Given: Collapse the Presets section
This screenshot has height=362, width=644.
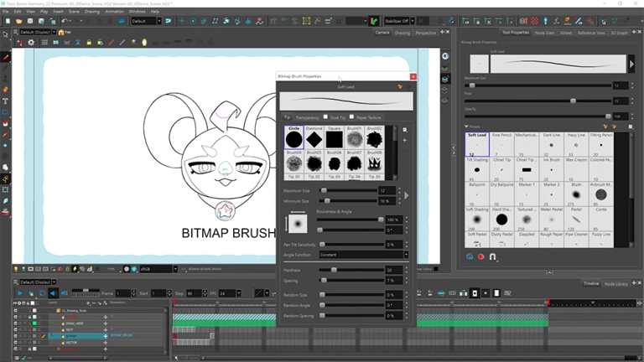Looking at the screenshot, I should [x=466, y=127].
